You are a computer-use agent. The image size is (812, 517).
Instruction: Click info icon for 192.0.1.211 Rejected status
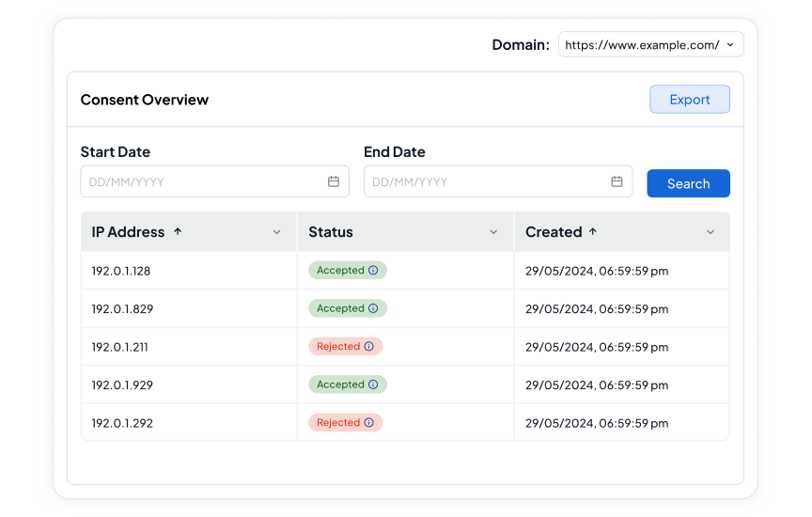(368, 346)
